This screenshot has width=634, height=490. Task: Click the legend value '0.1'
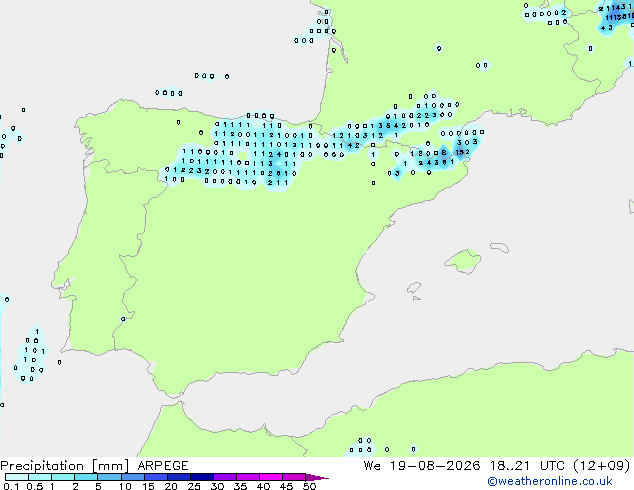click(12, 486)
